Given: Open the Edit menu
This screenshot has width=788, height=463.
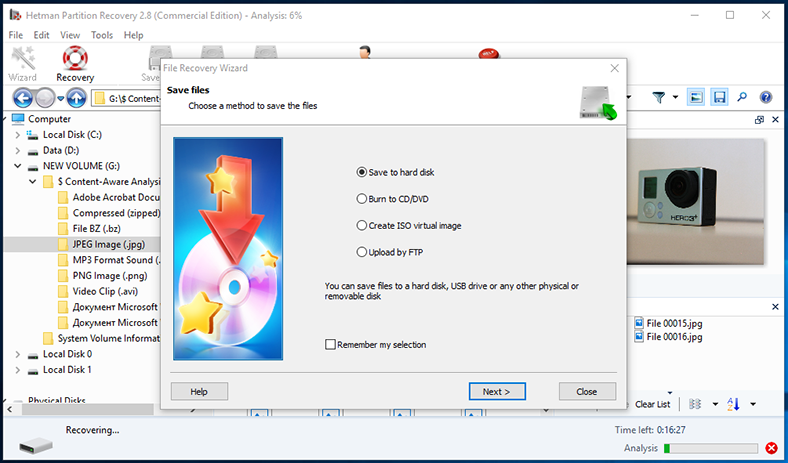Looking at the screenshot, I should click(x=41, y=35).
